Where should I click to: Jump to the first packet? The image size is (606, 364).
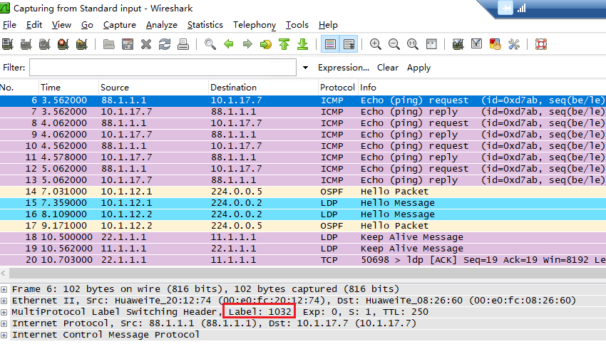(x=284, y=44)
